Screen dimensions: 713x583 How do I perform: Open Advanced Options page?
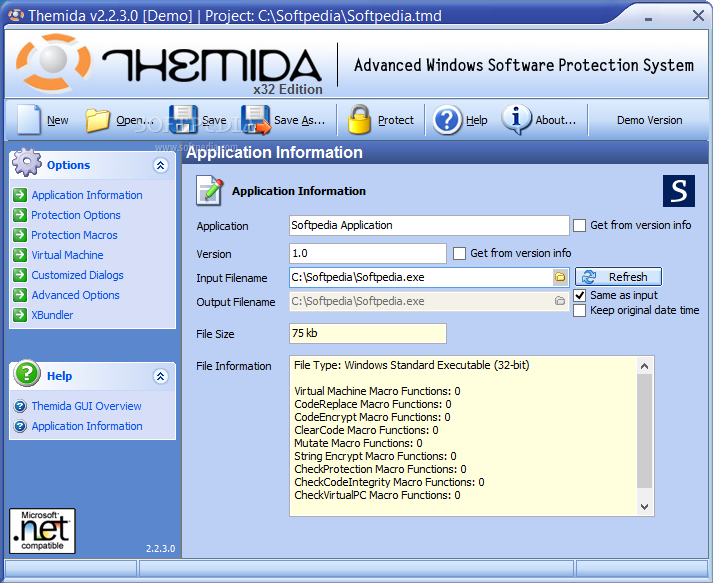click(75, 295)
